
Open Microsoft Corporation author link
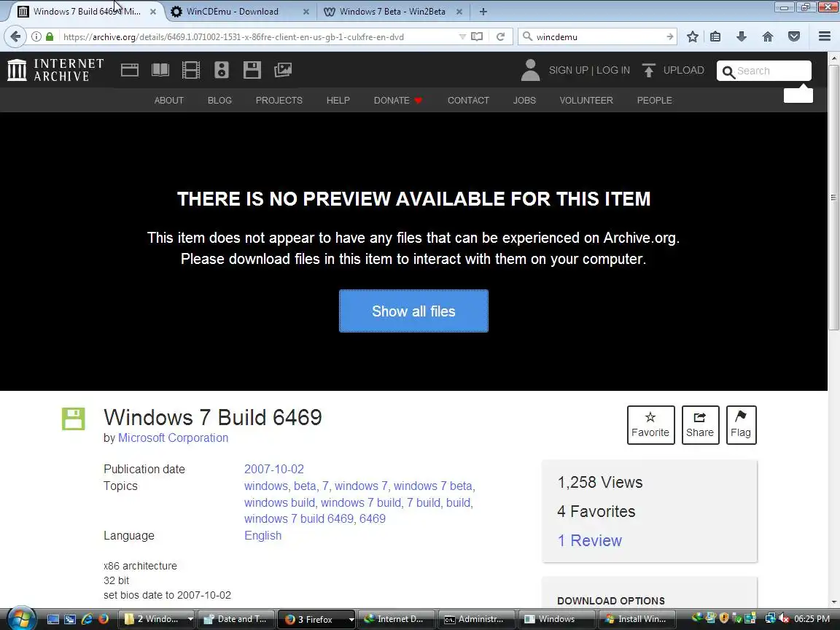click(173, 437)
